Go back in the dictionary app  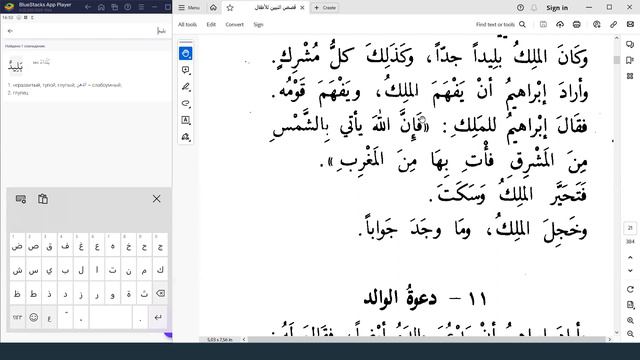10,31
